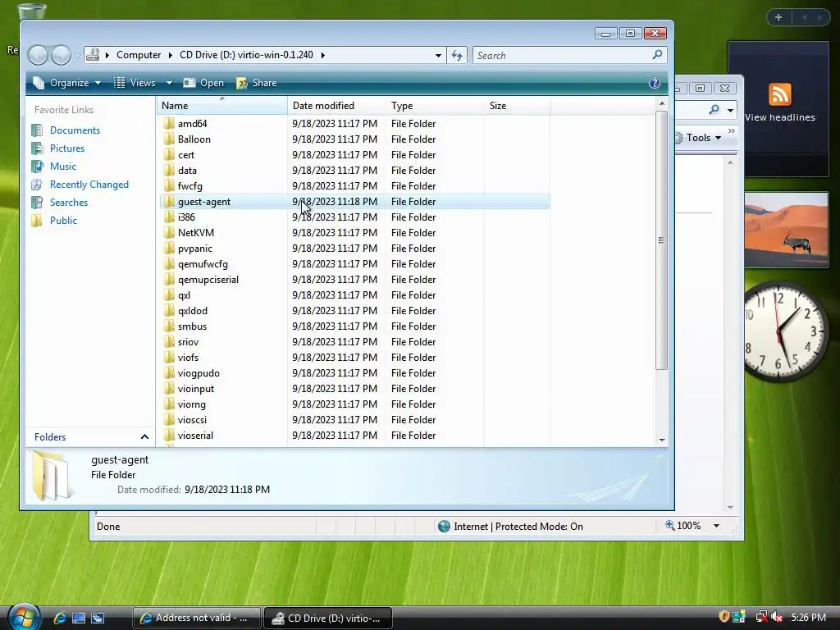Open recent pages arrow beside Forward button
The image size is (840, 630).
pyautogui.click(x=78, y=55)
